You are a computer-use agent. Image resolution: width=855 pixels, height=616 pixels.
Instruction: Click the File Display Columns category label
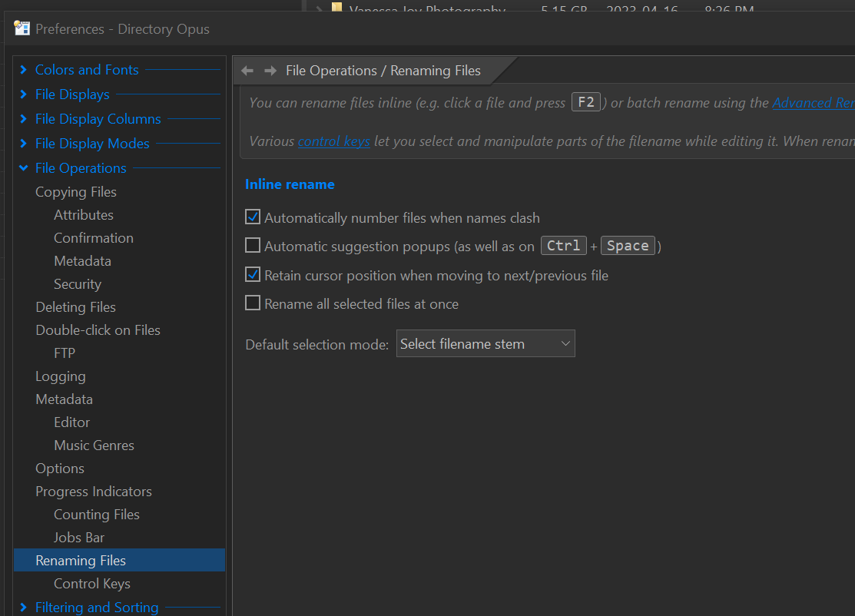pos(98,119)
